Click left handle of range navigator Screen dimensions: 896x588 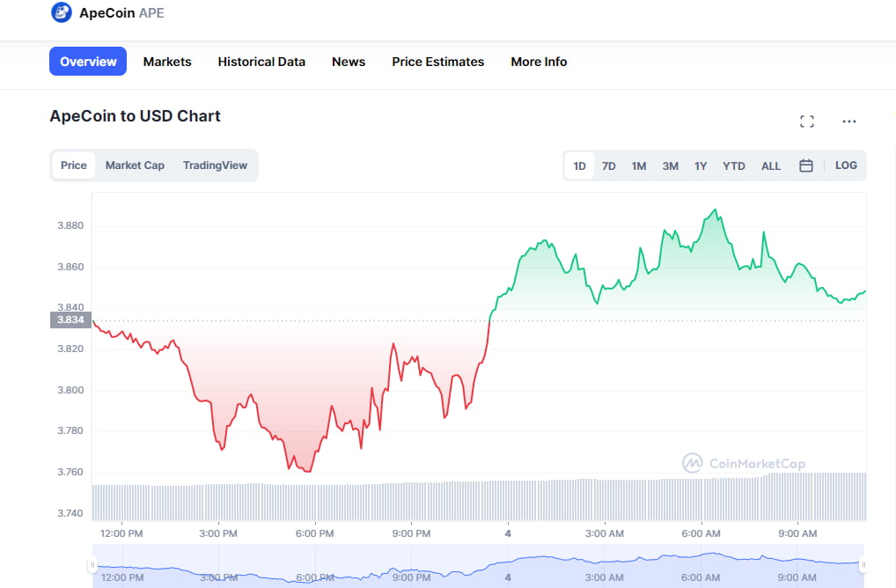point(92,565)
